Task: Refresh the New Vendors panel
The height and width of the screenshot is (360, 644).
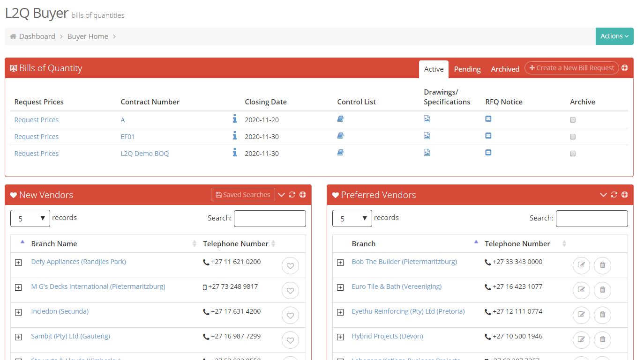Action: tap(292, 195)
